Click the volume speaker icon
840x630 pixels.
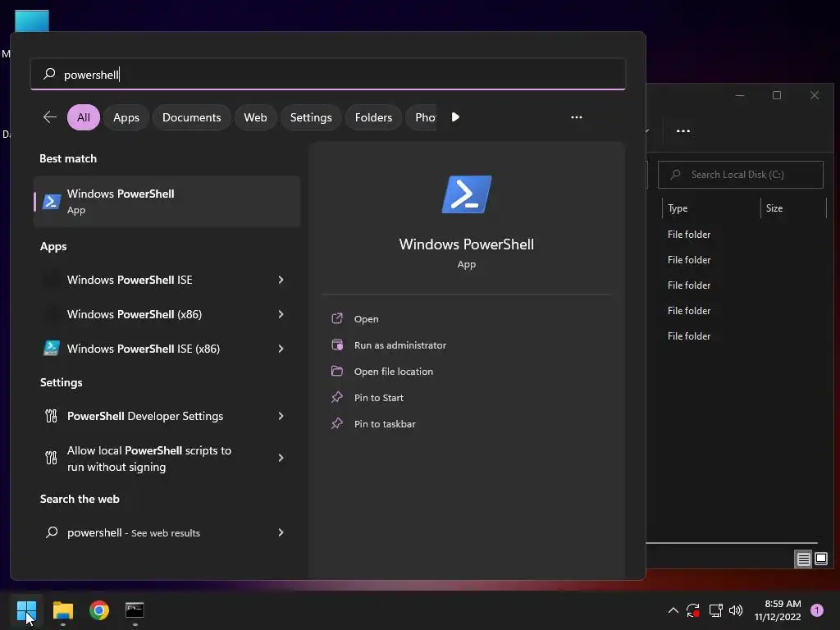pyautogui.click(x=736, y=610)
